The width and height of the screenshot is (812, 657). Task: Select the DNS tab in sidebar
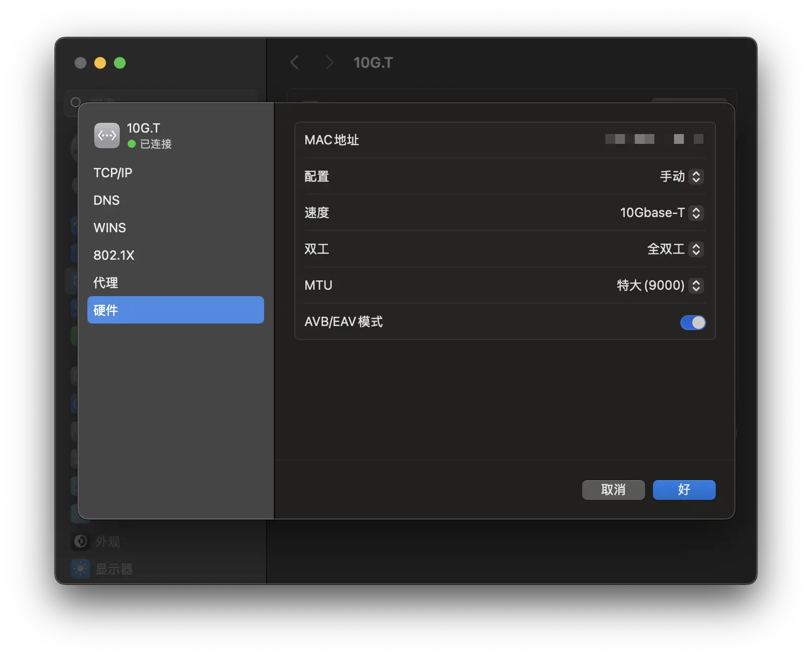(107, 200)
